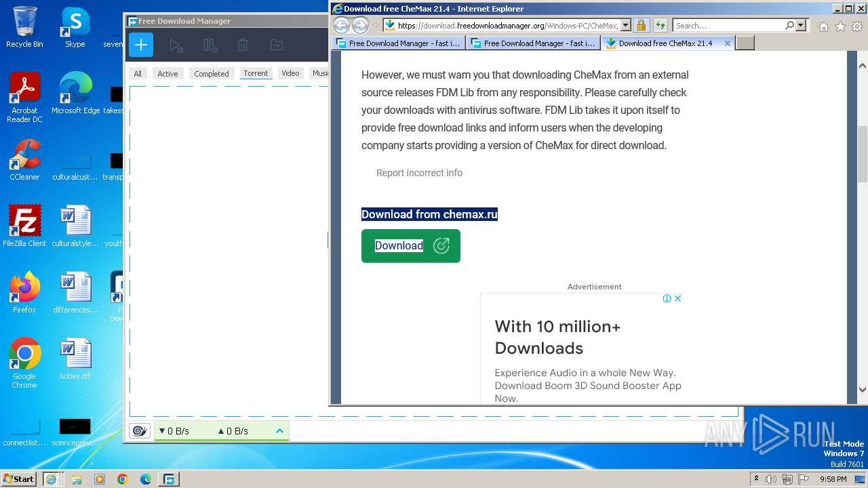Select the Active filter tab in FDM

[x=167, y=73]
